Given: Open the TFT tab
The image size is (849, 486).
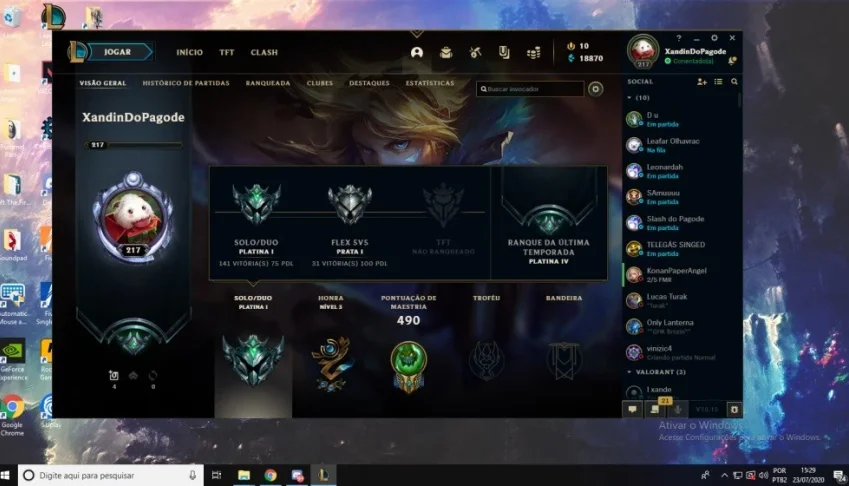Looking at the screenshot, I should coord(226,52).
